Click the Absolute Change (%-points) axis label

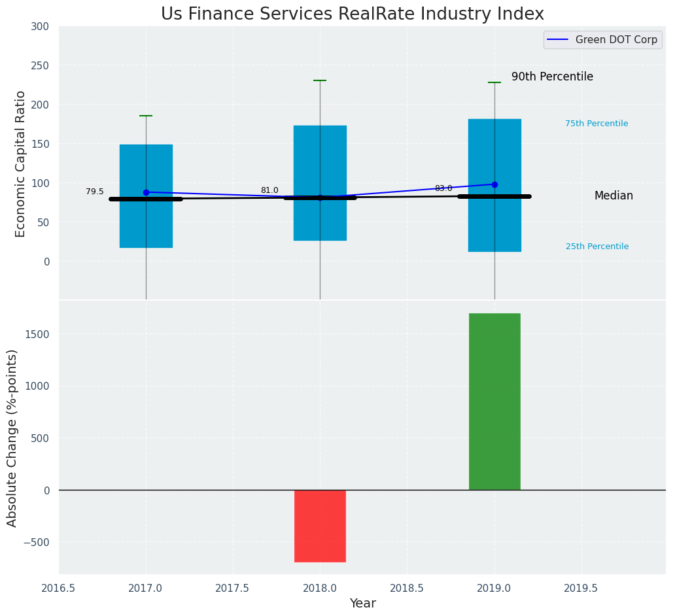tap(12, 437)
